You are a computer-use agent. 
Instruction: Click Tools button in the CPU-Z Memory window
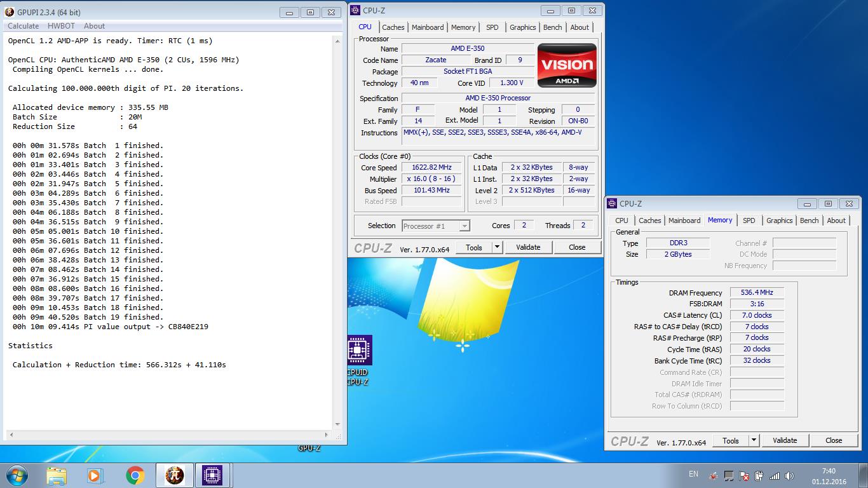coord(731,440)
